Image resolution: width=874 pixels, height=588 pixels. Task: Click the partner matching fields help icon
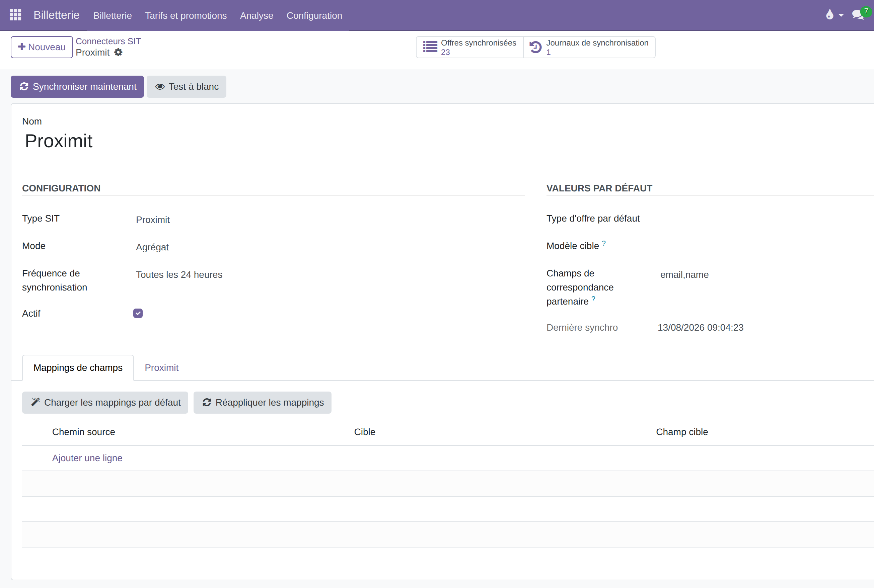tap(593, 299)
